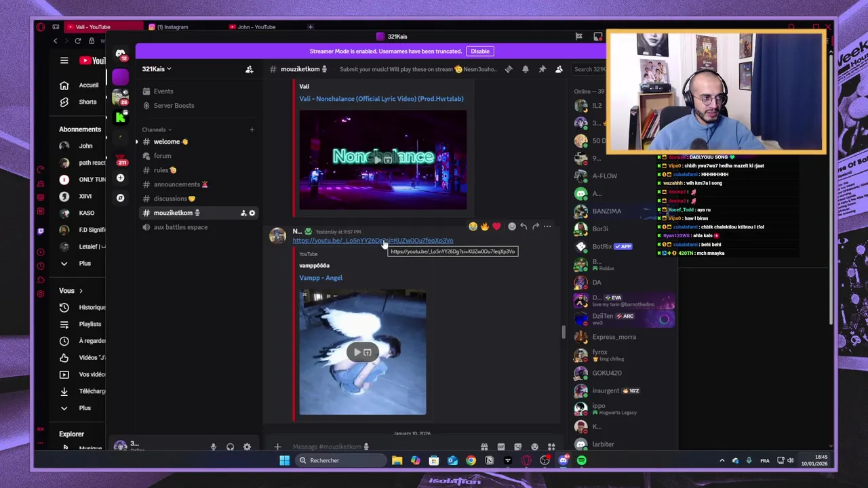Image resolution: width=868 pixels, height=488 pixels.
Task: Open emoji picker in message bar
Action: click(x=534, y=447)
